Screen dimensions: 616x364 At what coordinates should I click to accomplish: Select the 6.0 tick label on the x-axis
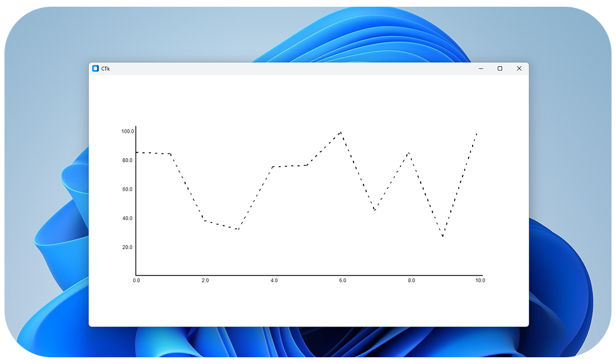tap(342, 280)
